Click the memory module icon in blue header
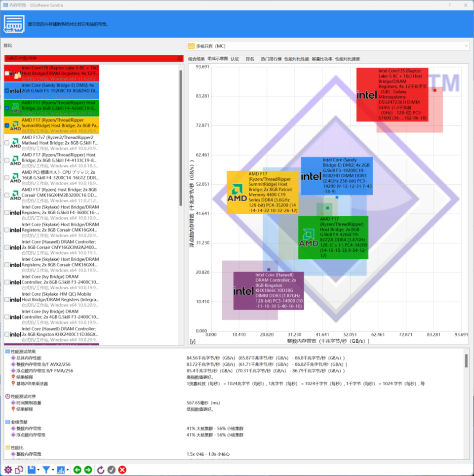Viewport: 474px width, 476px height. tap(14, 24)
